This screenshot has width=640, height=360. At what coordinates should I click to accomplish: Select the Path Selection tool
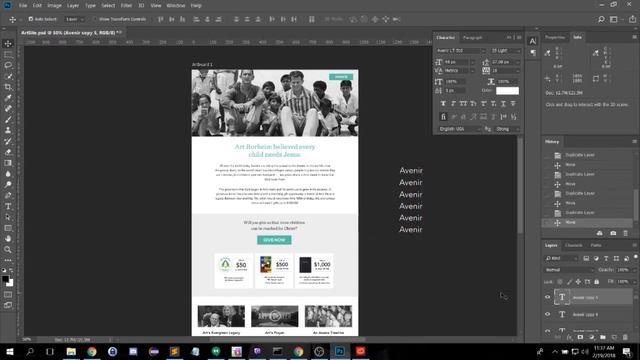(x=8, y=217)
